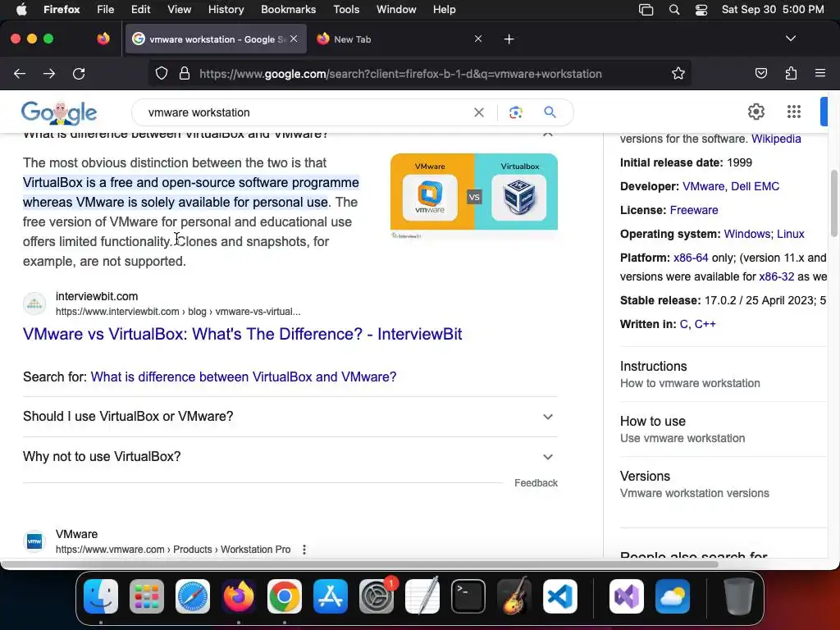This screenshot has width=840, height=630.
Task: Open the x86-64 platform link
Action: coord(691,258)
